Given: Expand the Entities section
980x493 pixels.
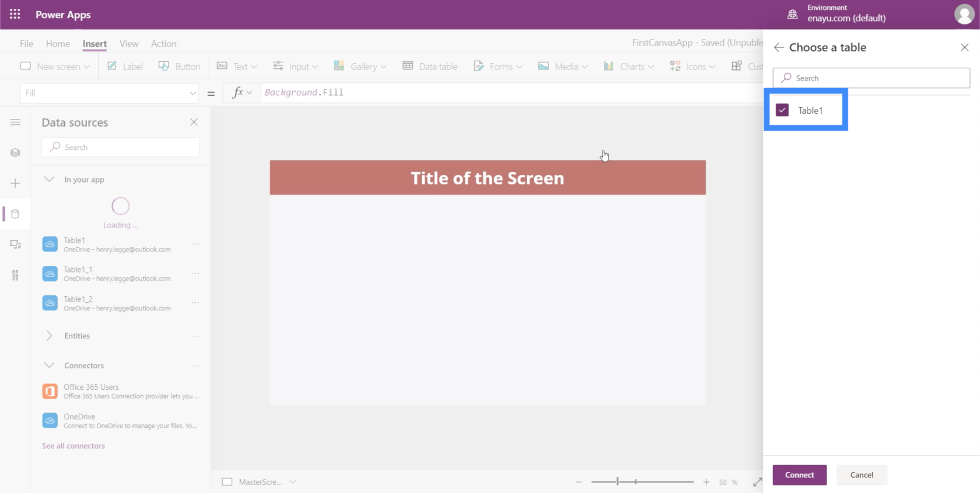Looking at the screenshot, I should 50,336.
